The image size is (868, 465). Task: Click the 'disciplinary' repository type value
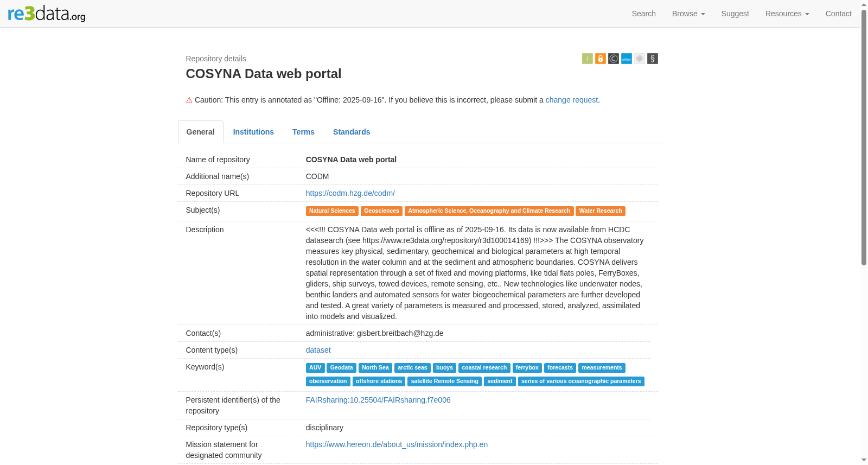coord(324,428)
